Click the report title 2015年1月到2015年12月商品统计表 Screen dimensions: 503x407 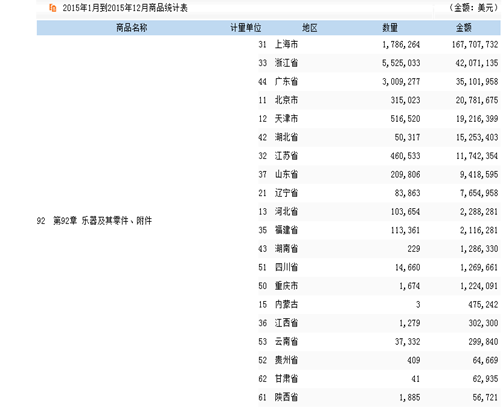tap(125, 8)
